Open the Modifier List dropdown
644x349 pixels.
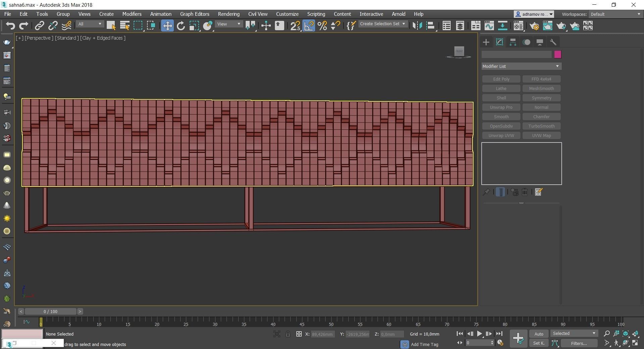(x=521, y=66)
